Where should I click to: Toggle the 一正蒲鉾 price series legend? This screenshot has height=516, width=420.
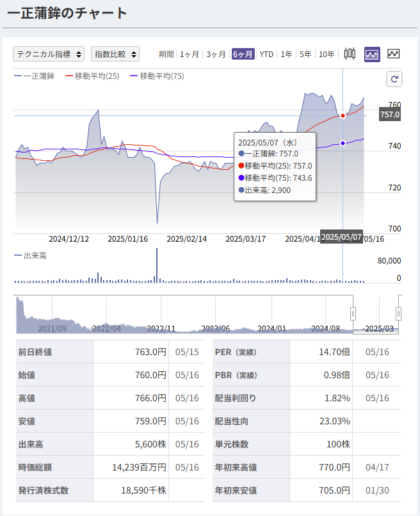[34, 76]
